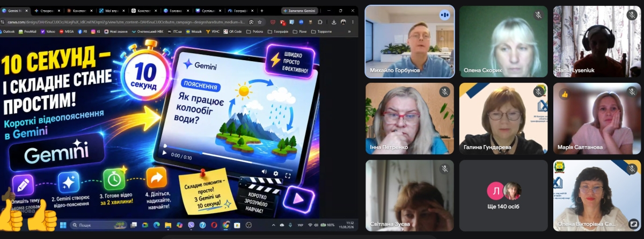Open the Ще 140 осіб participants tile

tap(503, 195)
